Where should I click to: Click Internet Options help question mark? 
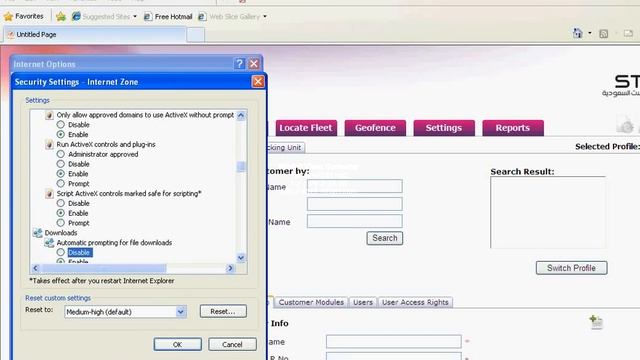point(240,64)
